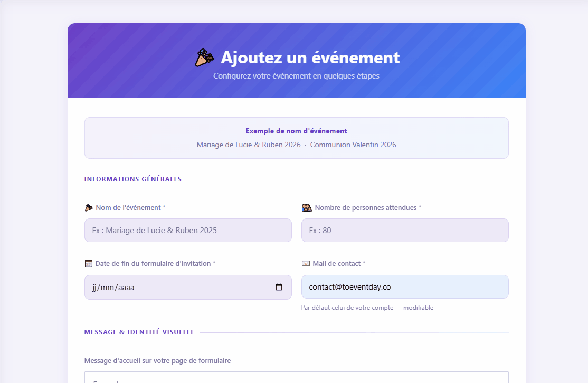The image size is (588, 383).
Task: Click the welcome message text area
Action: [x=296, y=379]
